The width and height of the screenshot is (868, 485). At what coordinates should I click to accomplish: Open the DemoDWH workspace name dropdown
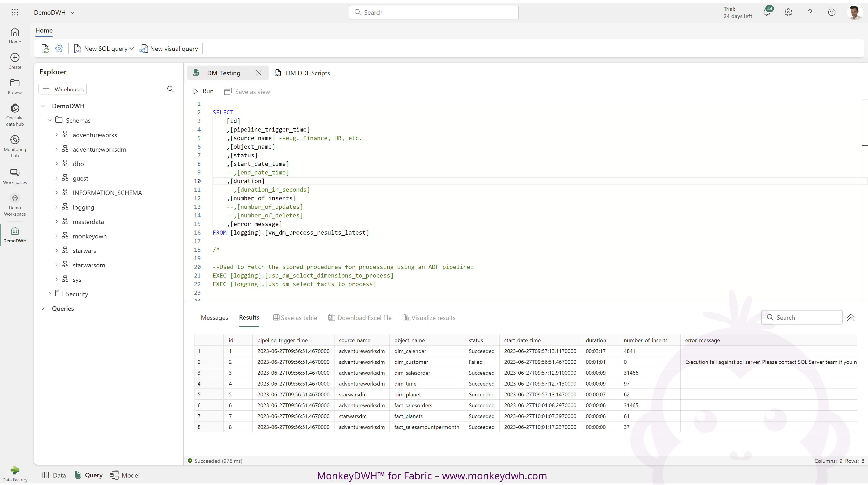click(x=72, y=13)
